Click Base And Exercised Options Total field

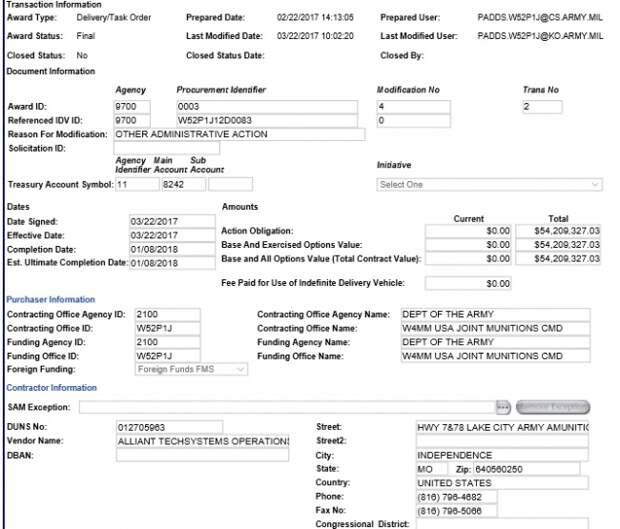[558, 245]
